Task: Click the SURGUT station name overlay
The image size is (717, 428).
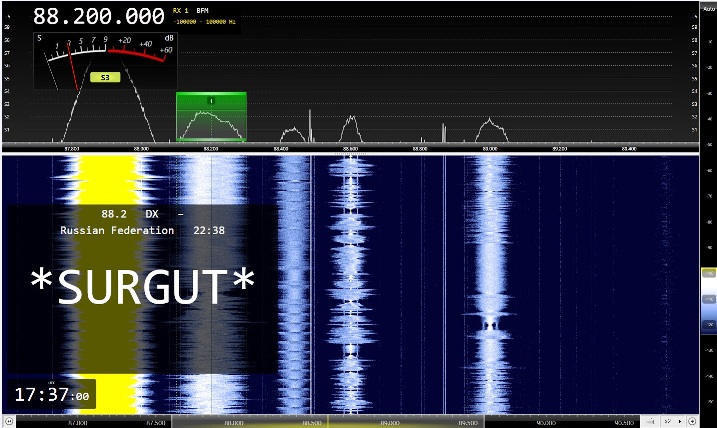Action: 142,287
